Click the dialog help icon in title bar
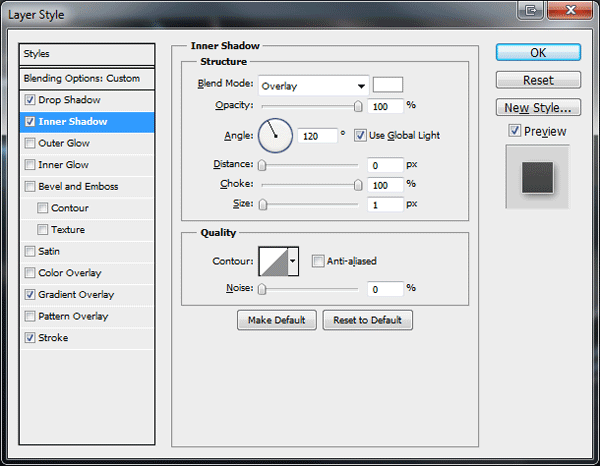Image resolution: width=600 pixels, height=466 pixels. tap(531, 10)
